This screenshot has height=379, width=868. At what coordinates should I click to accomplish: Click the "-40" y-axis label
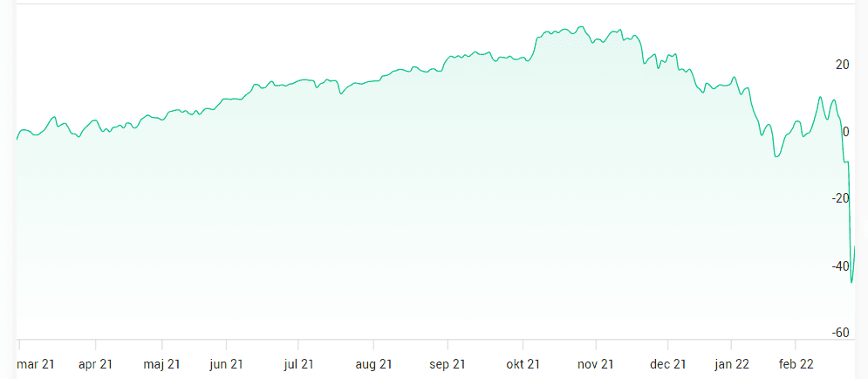pyautogui.click(x=840, y=265)
